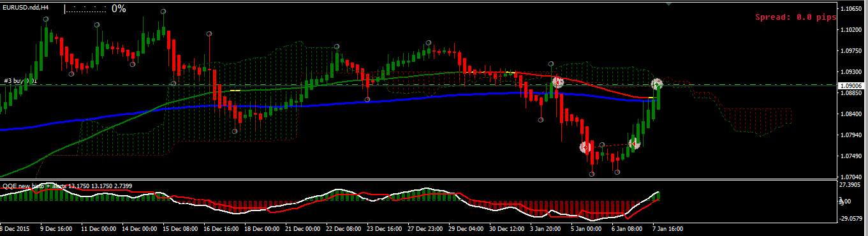Click the Spread: 0.0 pips label
This screenshot has width=868, height=236.
point(796,18)
